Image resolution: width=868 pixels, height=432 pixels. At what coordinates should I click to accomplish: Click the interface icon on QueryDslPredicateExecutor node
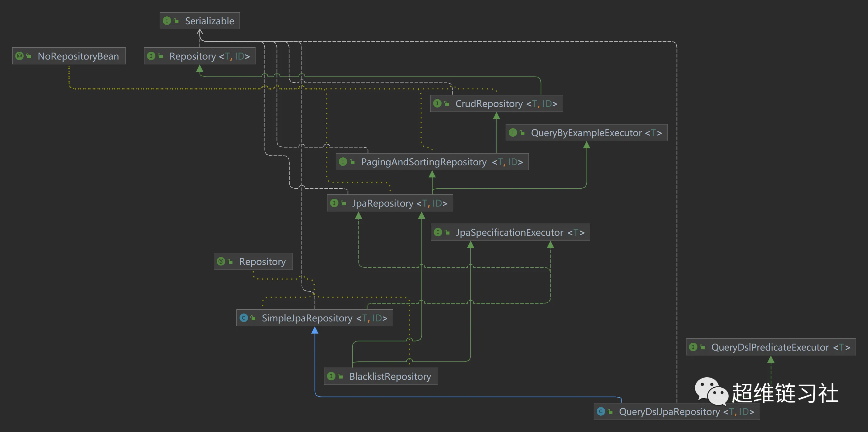pyautogui.click(x=693, y=347)
